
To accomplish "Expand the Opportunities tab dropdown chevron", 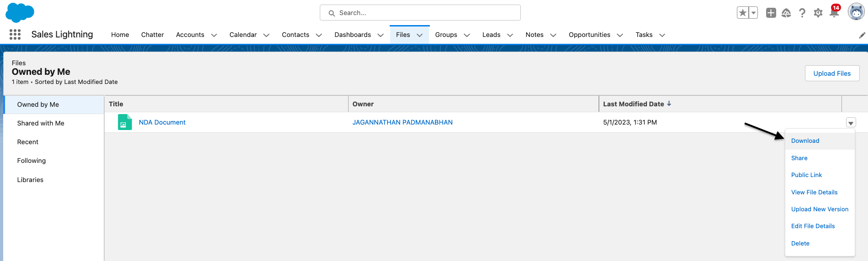I will tap(620, 35).
